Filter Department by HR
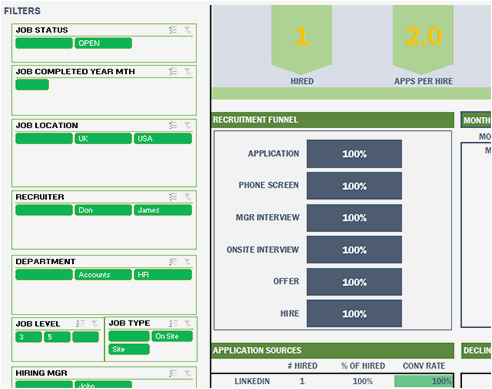 pyautogui.click(x=163, y=275)
